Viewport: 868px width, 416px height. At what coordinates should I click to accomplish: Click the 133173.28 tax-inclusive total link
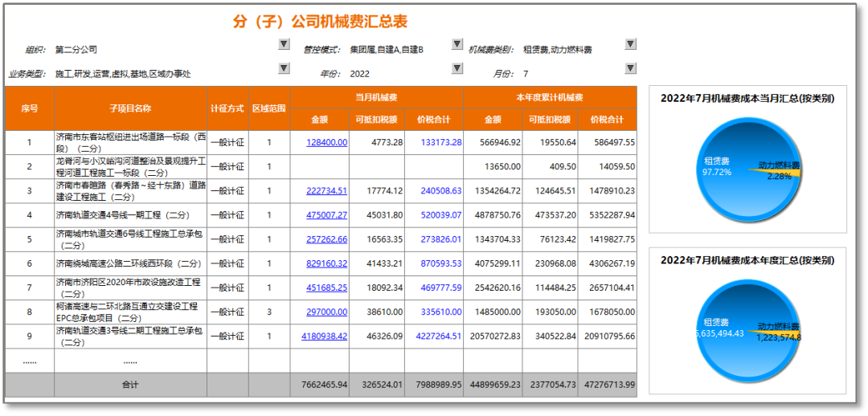(x=440, y=143)
